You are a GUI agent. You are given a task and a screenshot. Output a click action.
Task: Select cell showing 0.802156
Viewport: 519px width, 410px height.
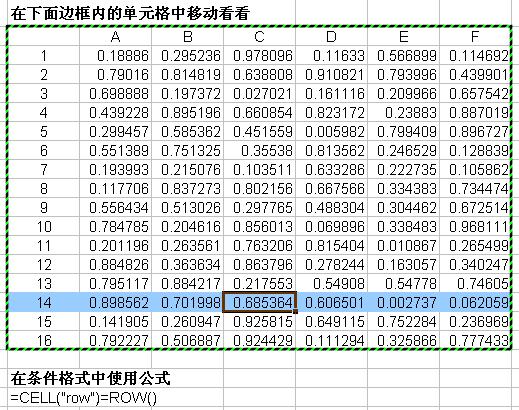259,188
